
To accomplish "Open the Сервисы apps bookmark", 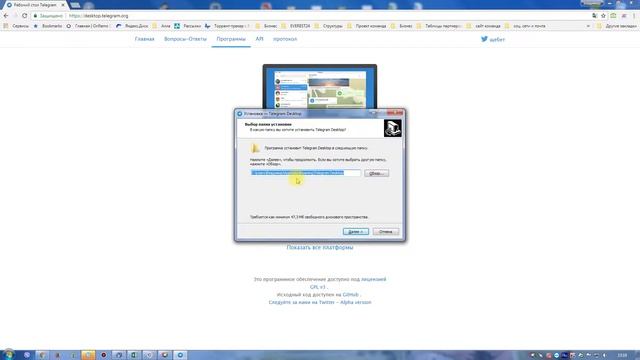I will (16, 26).
